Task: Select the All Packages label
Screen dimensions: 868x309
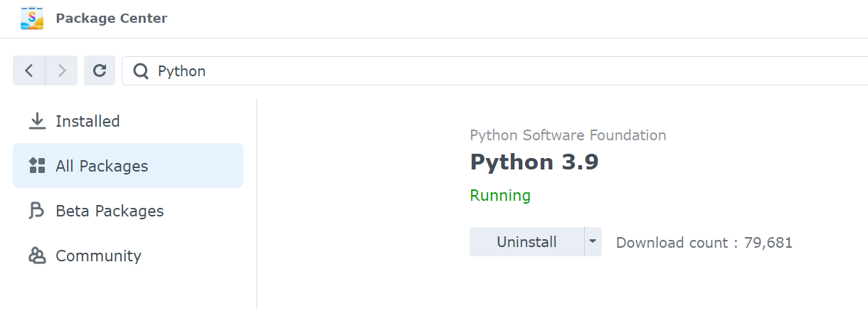Action: [x=102, y=166]
